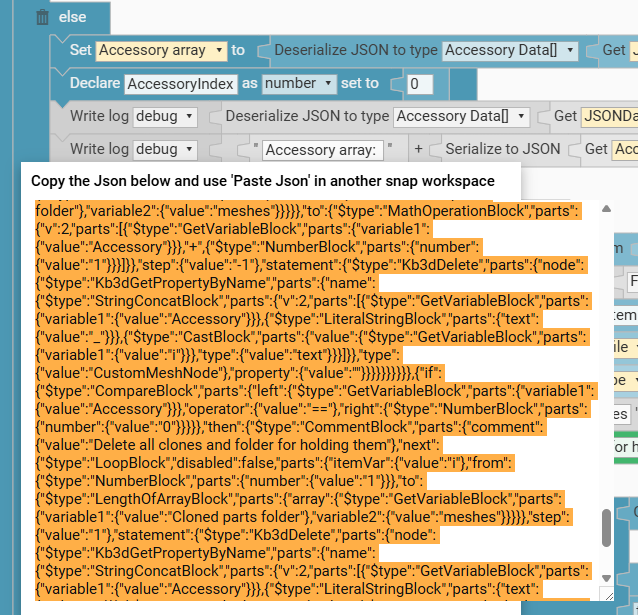Open the second Write log debug dropdown
638x615 pixels.
pyautogui.click(x=165, y=149)
